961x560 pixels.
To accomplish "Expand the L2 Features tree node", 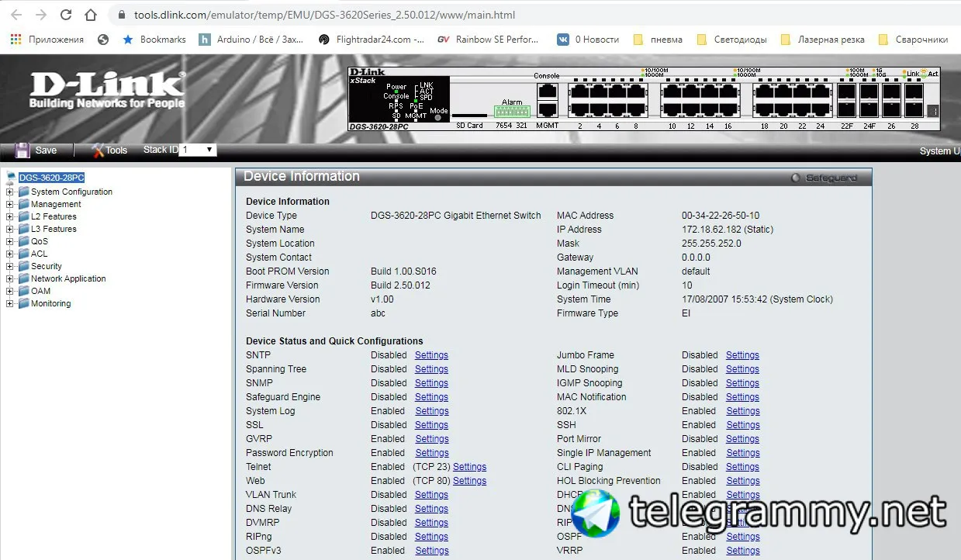I will 10,216.
